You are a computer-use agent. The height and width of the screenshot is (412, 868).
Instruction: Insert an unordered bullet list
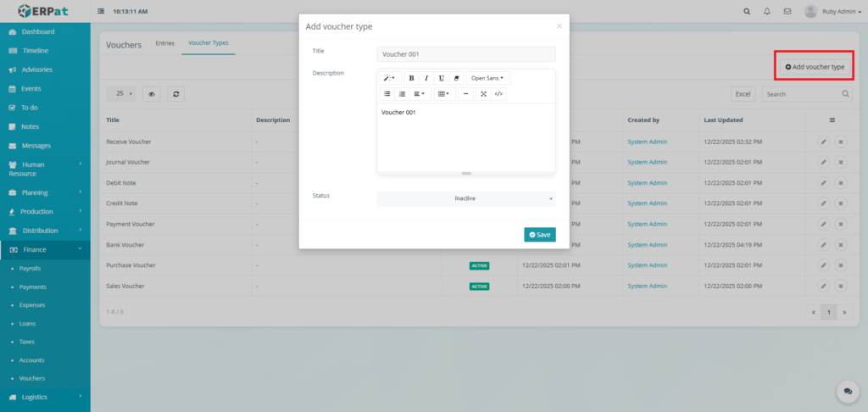point(387,94)
